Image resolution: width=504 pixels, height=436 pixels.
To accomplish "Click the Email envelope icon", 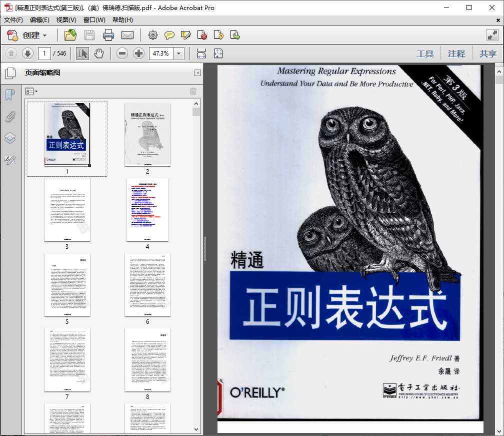I will 127,35.
